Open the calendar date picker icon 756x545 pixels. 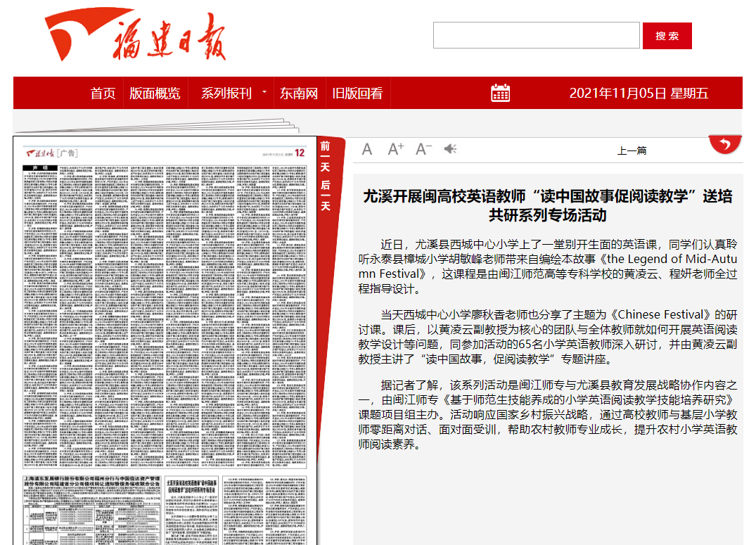pos(500,93)
